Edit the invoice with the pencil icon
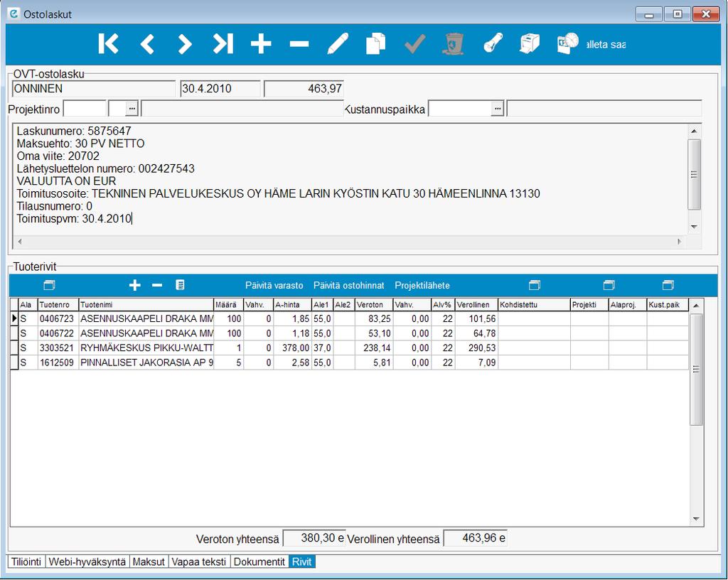 pyautogui.click(x=338, y=44)
